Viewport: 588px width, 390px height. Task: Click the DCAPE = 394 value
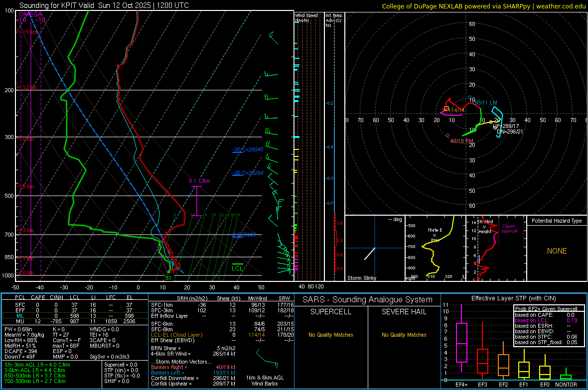pyautogui.click(x=20, y=351)
